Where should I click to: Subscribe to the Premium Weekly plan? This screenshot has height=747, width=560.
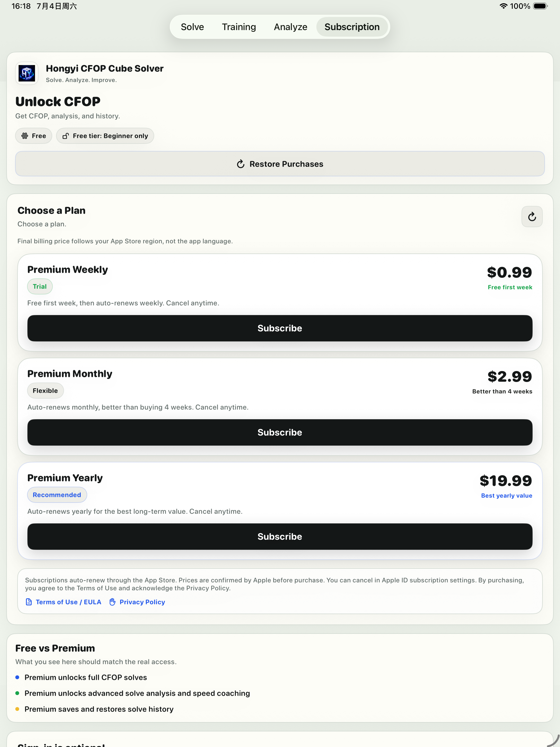280,328
